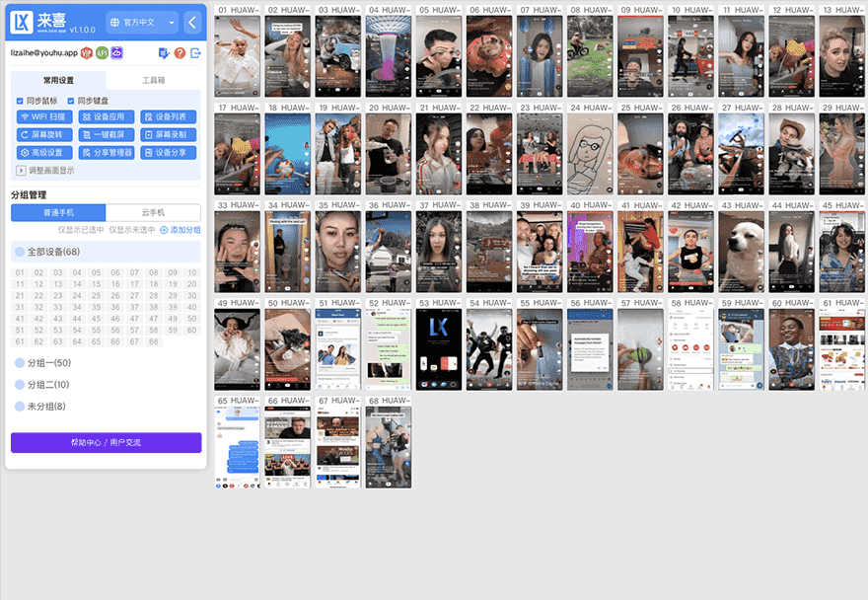Toggle the 同步键盘 checkbox
The height and width of the screenshot is (600, 868).
(x=71, y=101)
